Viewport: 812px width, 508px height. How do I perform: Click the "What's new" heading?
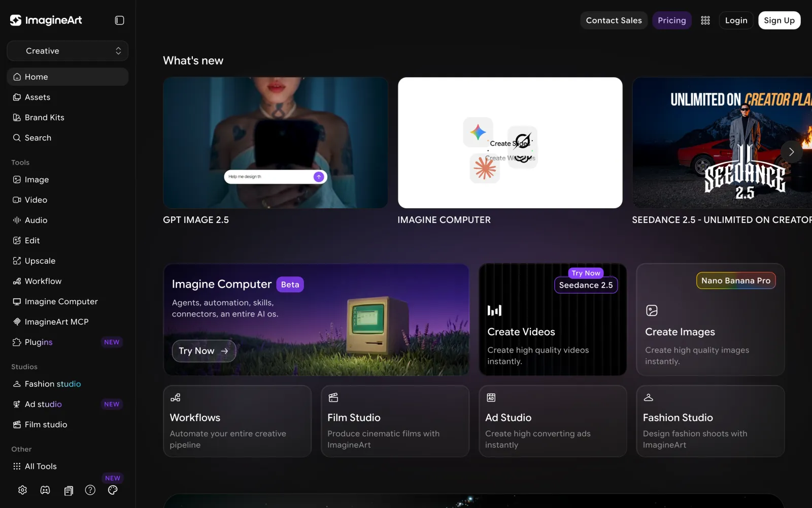pyautogui.click(x=193, y=60)
